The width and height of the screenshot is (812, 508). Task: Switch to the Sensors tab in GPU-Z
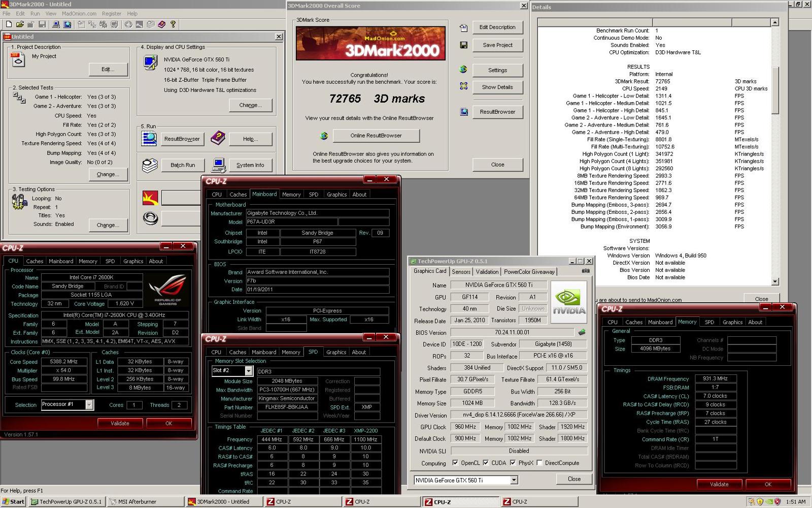[461, 272]
